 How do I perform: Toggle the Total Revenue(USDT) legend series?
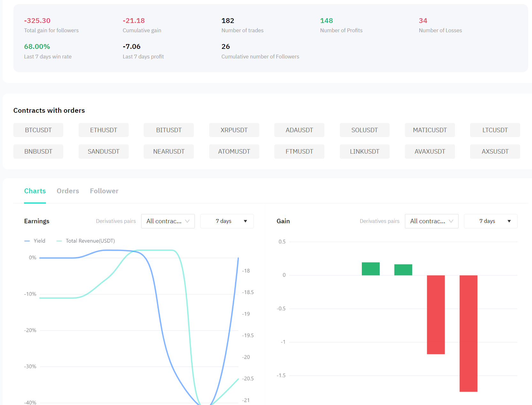point(86,241)
